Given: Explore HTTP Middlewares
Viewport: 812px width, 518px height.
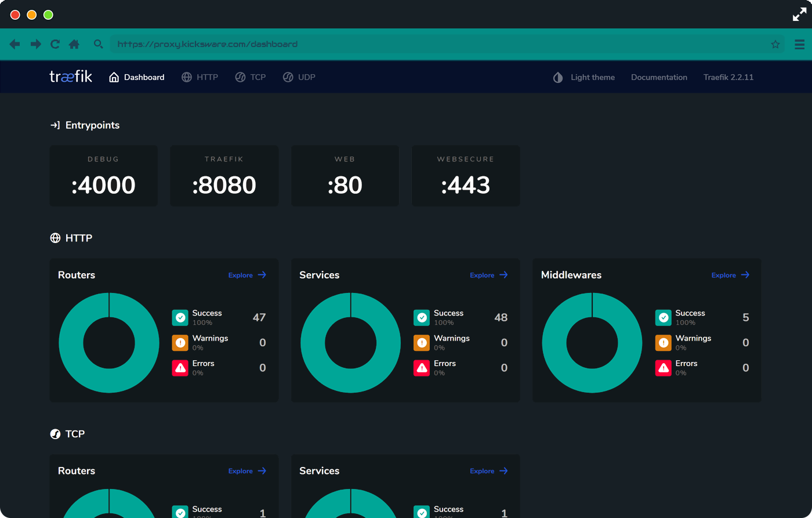Looking at the screenshot, I should (x=731, y=275).
